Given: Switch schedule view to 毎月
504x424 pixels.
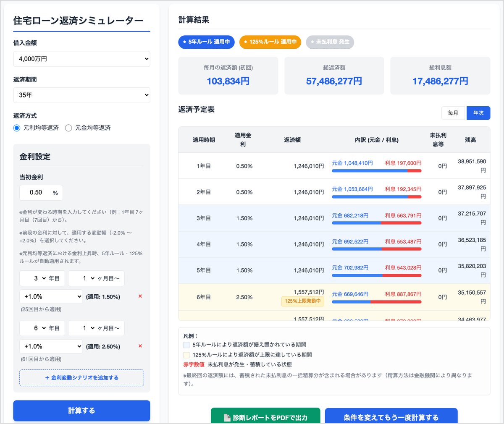Looking at the screenshot, I should 454,113.
